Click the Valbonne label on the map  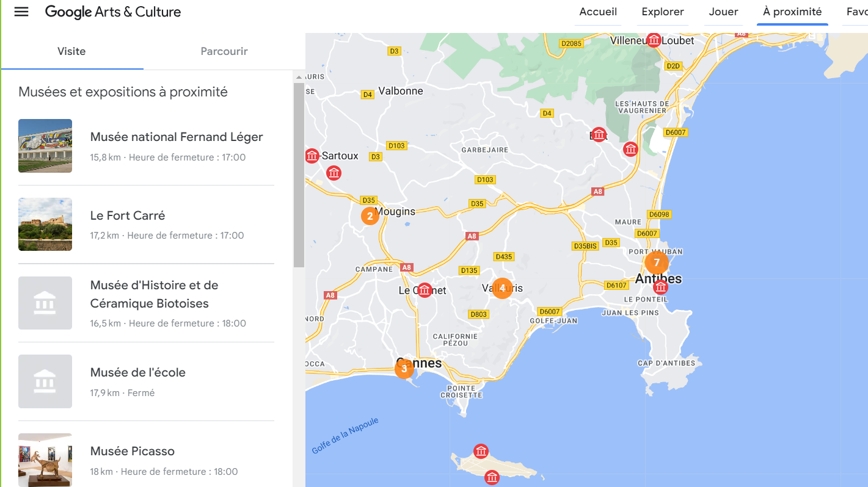click(x=401, y=91)
